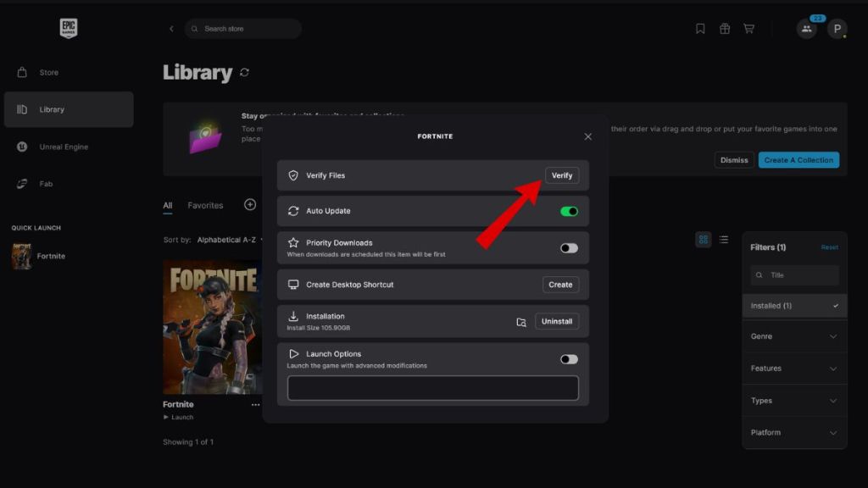This screenshot has height=488, width=868.
Task: Refresh the library with the sync icon
Action: 245,73
